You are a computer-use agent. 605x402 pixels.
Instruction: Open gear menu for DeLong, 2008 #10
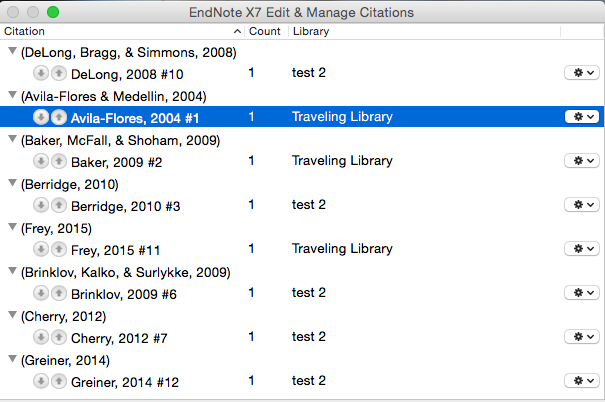580,74
